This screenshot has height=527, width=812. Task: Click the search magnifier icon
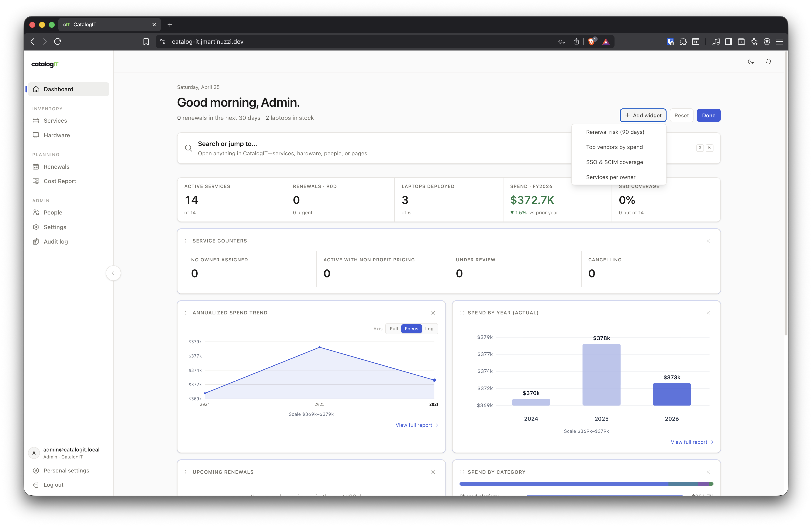(x=188, y=148)
